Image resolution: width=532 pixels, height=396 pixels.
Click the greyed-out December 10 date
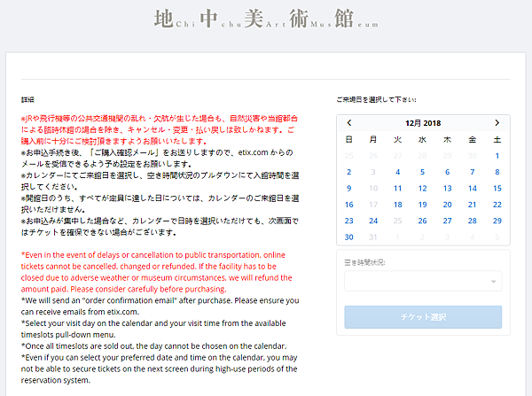373,189
